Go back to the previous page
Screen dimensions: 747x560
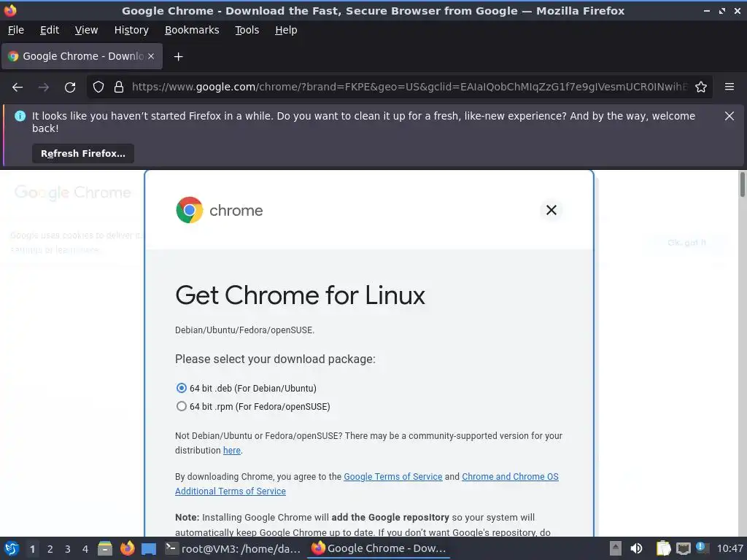[18, 87]
